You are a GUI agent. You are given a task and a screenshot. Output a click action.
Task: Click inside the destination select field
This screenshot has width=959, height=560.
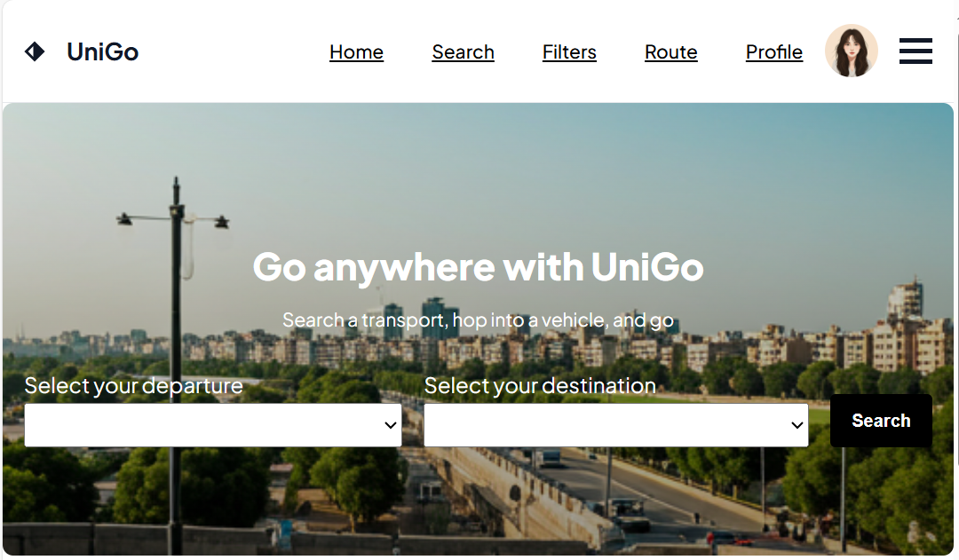click(577, 424)
